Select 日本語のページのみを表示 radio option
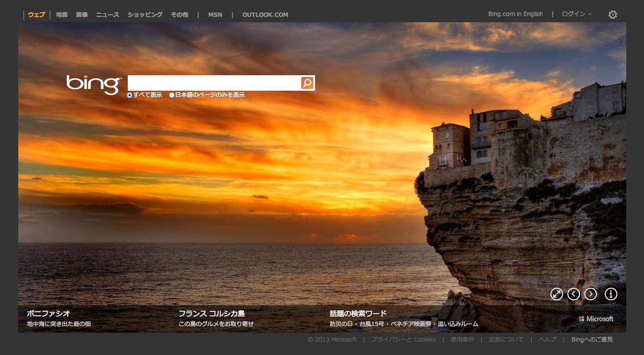 click(x=172, y=95)
